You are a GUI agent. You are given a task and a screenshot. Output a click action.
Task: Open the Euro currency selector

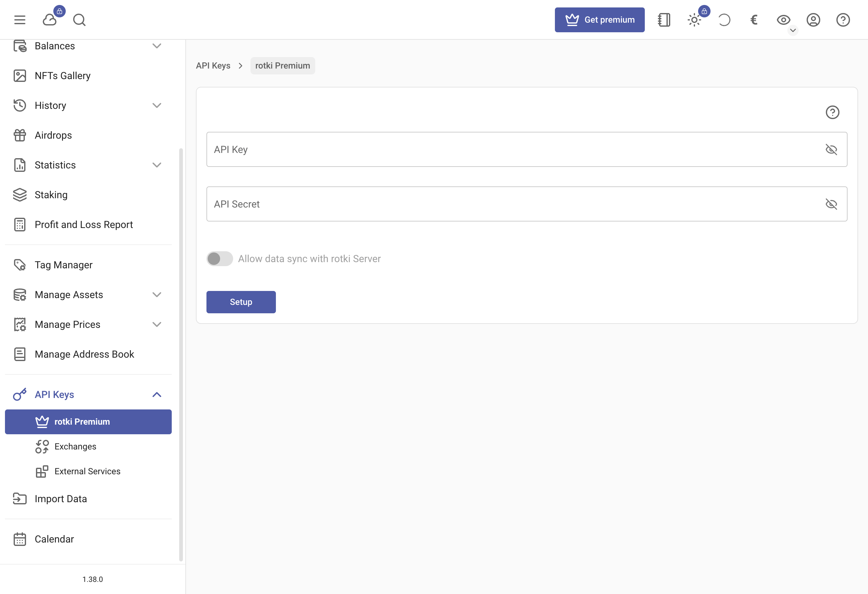(x=754, y=20)
